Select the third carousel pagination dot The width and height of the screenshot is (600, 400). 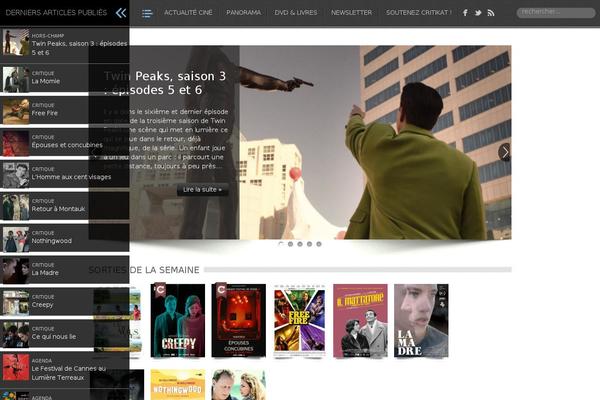pyautogui.click(x=300, y=244)
